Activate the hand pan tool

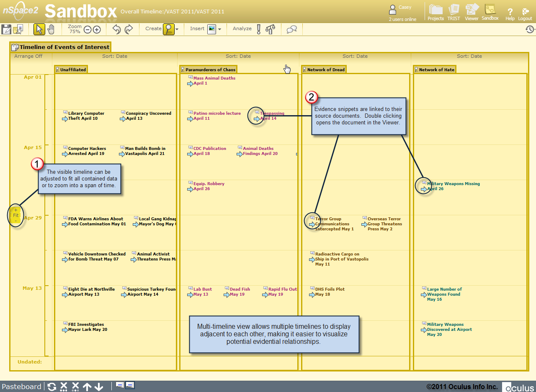[x=51, y=29]
